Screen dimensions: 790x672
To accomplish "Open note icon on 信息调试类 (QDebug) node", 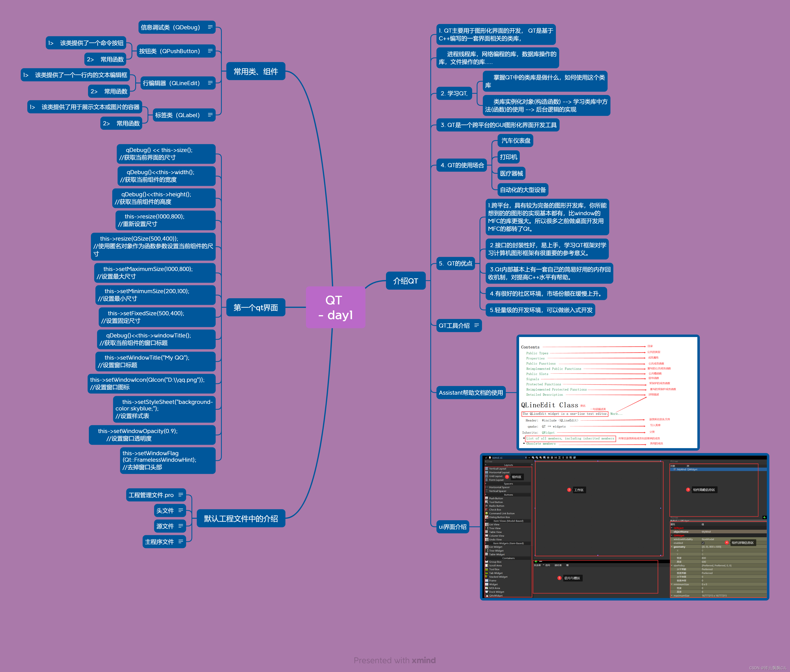I will (210, 27).
